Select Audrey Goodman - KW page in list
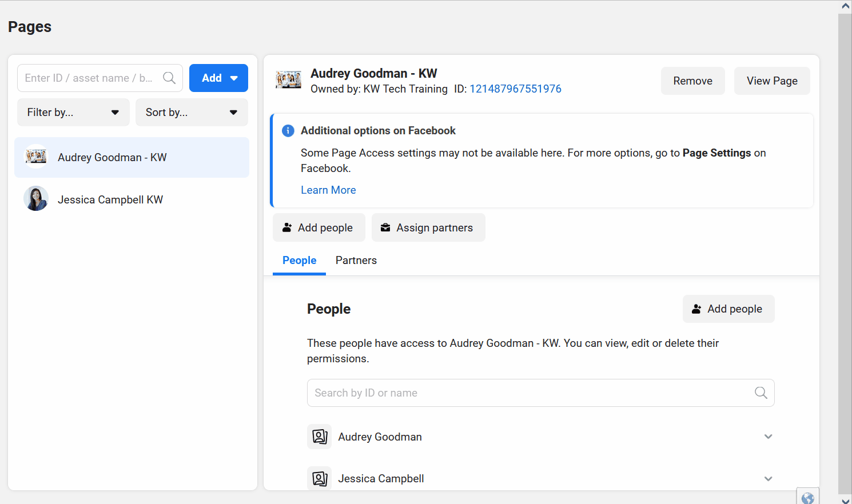Image resolution: width=852 pixels, height=504 pixels. click(x=132, y=157)
